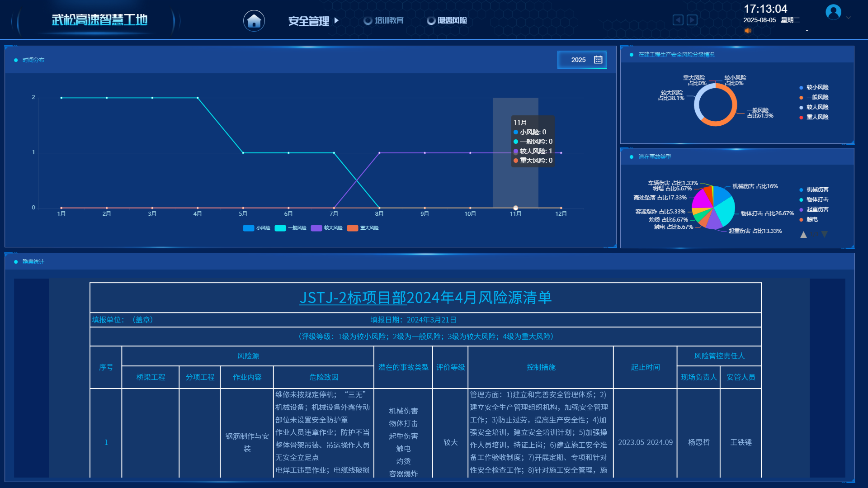
Task: Click the 武松高速智慧工地 site title
Action: coord(99,20)
